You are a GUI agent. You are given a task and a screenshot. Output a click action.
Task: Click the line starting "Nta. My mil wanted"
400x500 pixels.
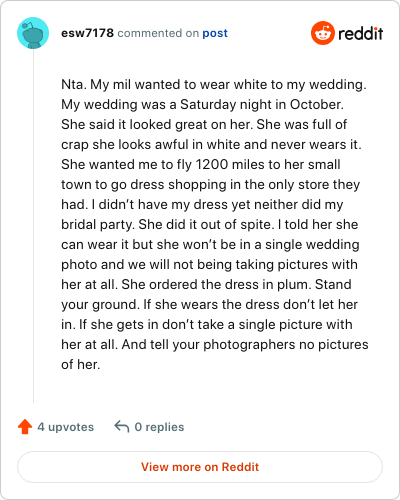coord(214,84)
